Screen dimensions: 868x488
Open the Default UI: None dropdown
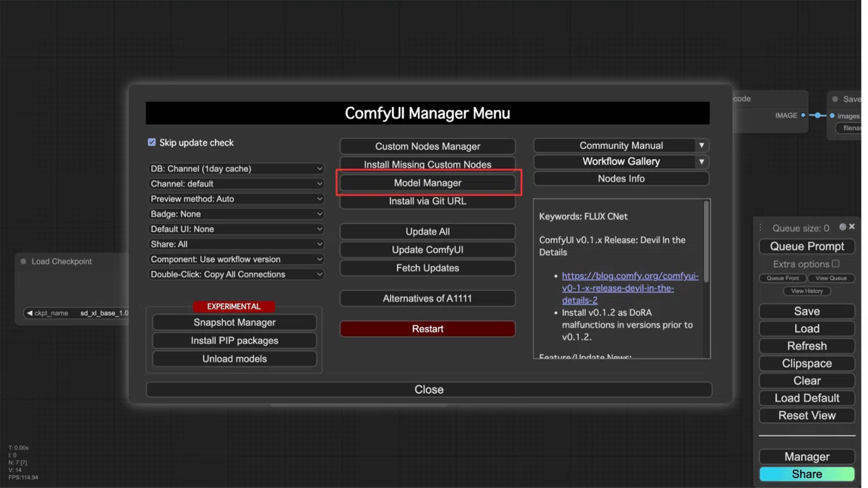click(236, 229)
